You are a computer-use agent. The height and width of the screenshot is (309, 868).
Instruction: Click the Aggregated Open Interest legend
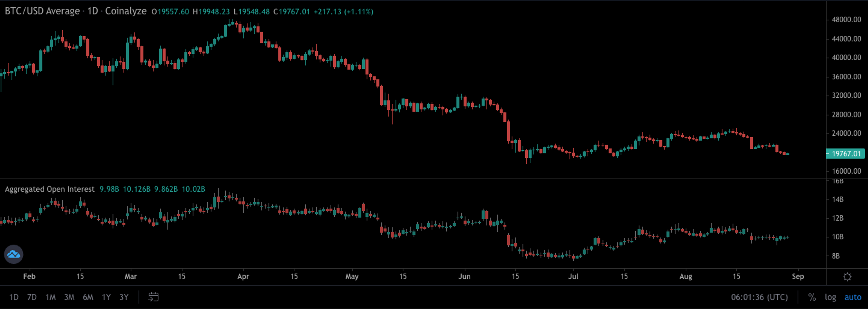[x=50, y=189]
